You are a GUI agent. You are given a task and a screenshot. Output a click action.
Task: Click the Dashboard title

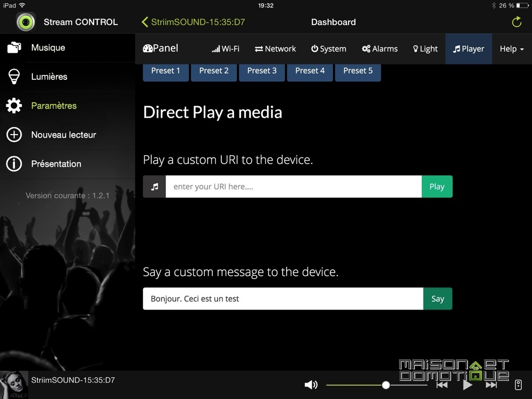[334, 22]
